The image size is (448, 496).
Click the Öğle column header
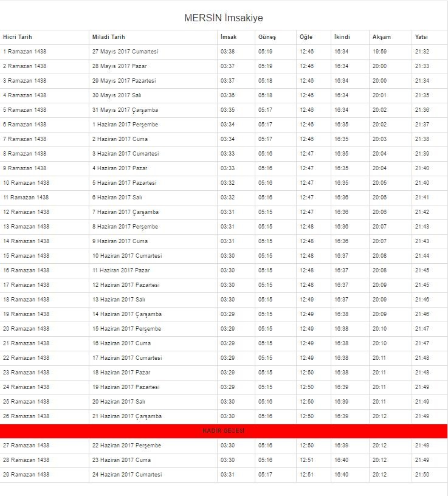click(306, 37)
